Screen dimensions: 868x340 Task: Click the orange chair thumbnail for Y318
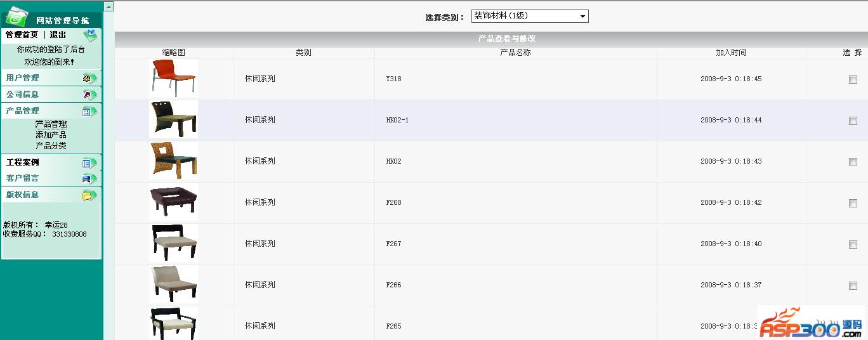point(173,79)
